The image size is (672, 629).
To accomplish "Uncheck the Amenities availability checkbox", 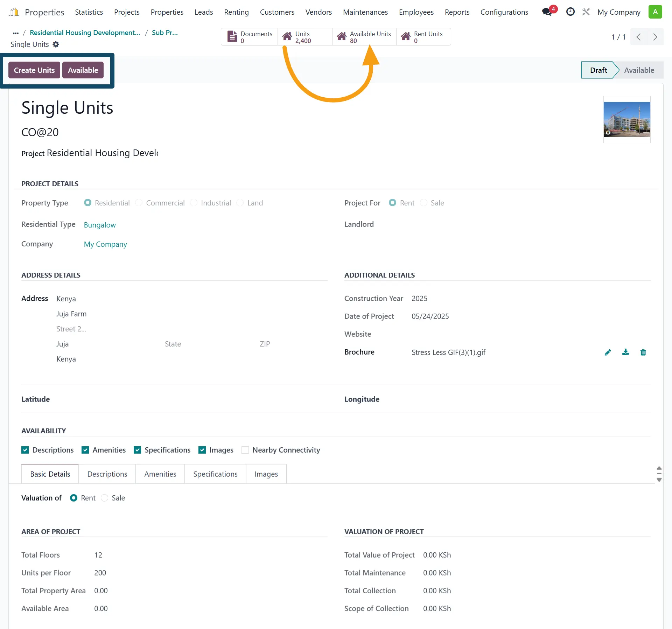I will [x=85, y=450].
